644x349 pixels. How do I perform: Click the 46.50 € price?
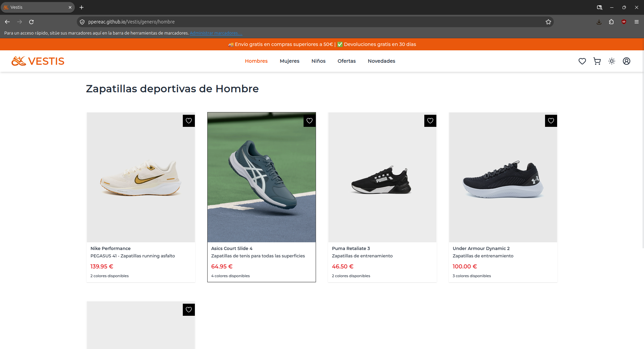coord(342,266)
